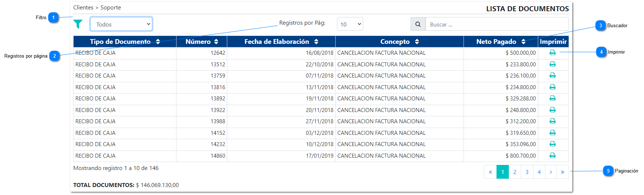Print receipt dated 10/12/2018
This screenshot has width=644, height=195.
(552, 144)
